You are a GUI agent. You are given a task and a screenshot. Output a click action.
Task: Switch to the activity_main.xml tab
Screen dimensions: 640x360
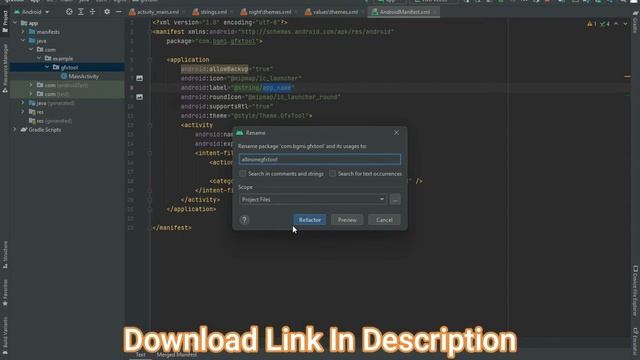(155, 12)
